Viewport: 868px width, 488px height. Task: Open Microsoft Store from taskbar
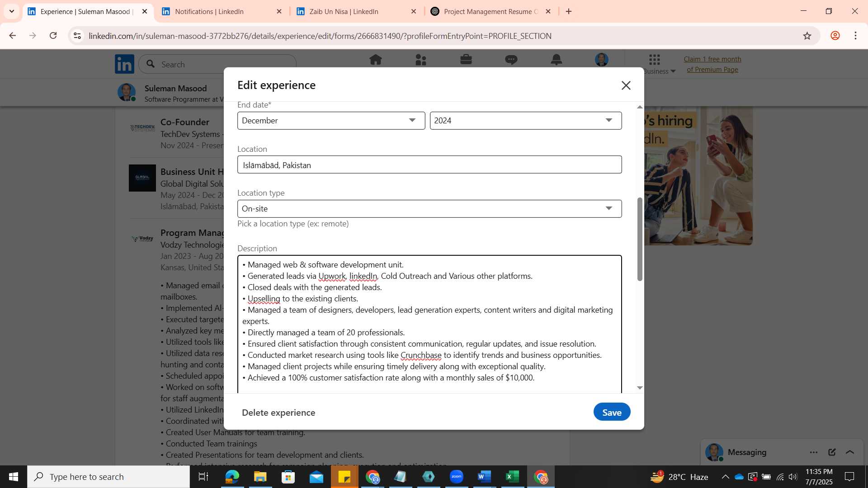(x=288, y=477)
